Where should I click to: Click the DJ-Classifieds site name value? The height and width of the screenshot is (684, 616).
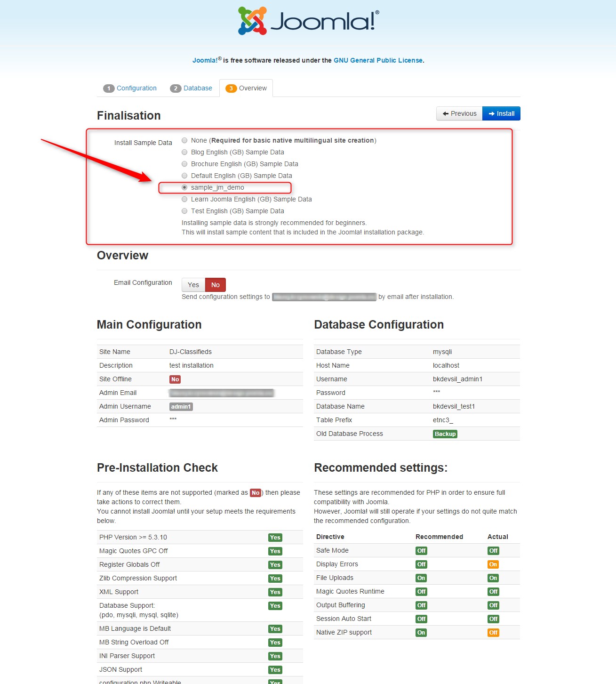pos(191,352)
